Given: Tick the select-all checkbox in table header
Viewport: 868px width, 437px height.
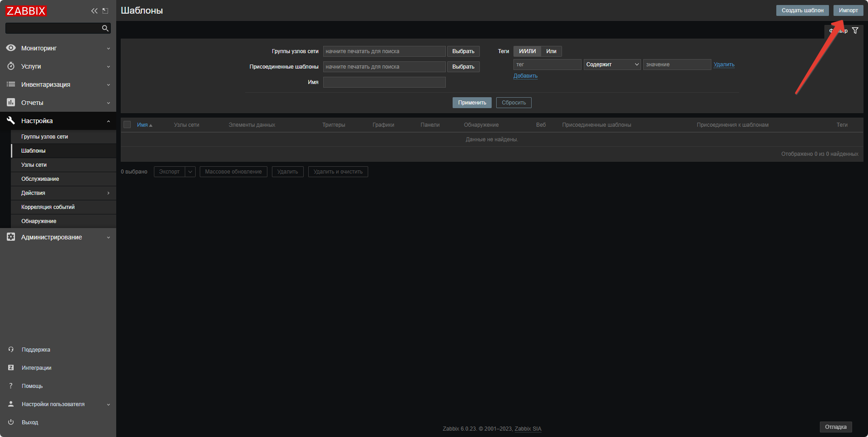Looking at the screenshot, I should click(127, 125).
